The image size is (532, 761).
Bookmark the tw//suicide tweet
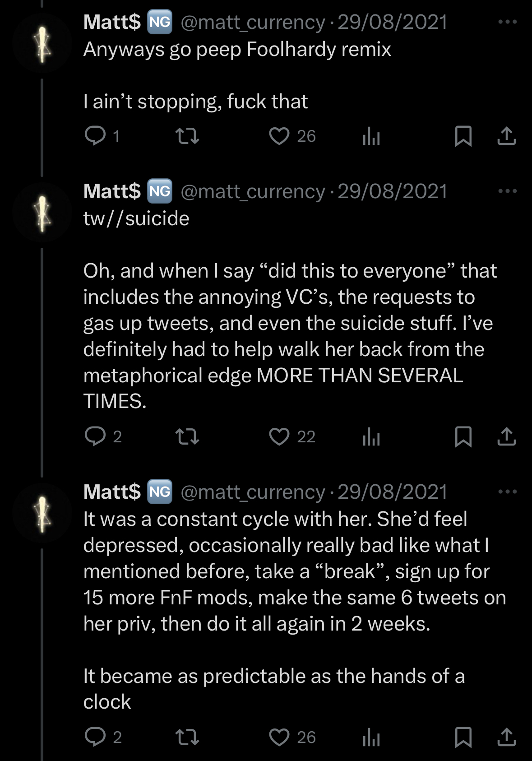(463, 436)
